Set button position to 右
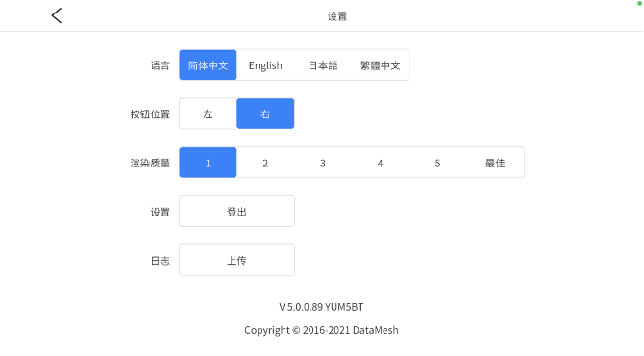Viewport: 644px width, 356px height. [265, 114]
